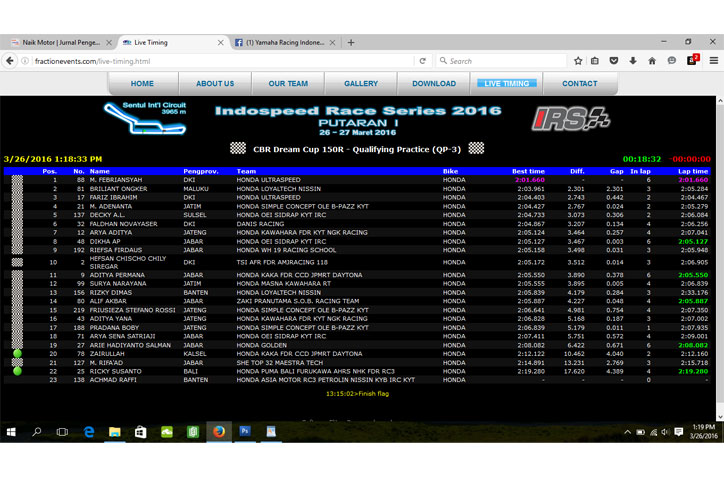Switch to the Naik Motor tab
Viewport: 724px width, 483px height.
tap(58, 43)
